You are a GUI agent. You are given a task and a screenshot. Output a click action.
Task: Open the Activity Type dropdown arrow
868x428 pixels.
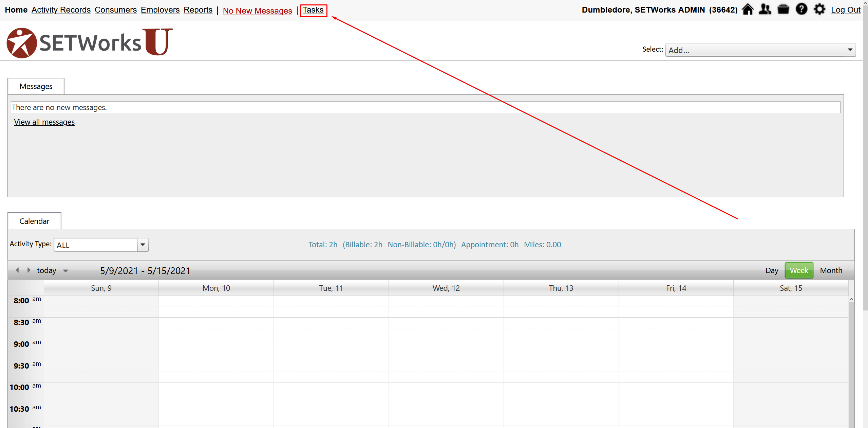(143, 245)
